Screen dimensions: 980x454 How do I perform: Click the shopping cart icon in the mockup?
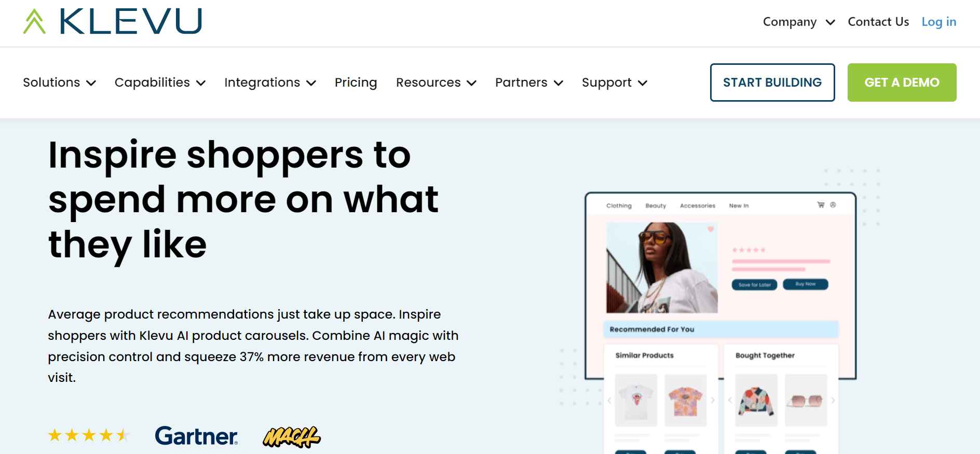tap(821, 205)
